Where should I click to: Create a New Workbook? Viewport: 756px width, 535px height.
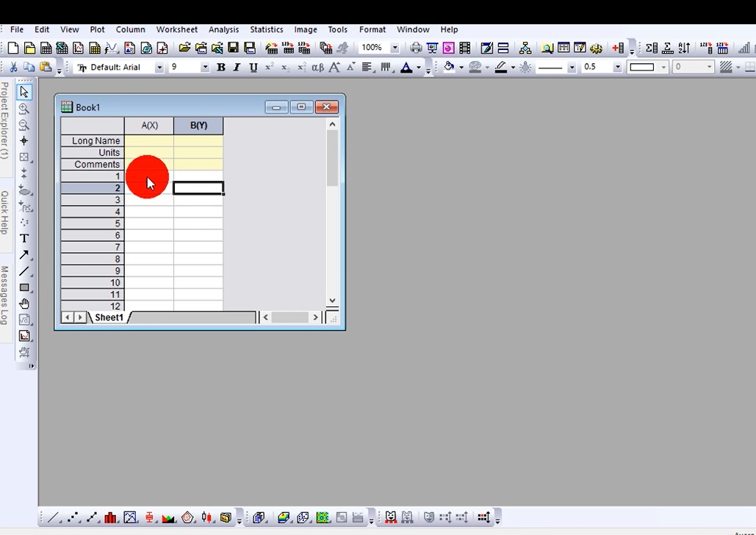(x=46, y=48)
